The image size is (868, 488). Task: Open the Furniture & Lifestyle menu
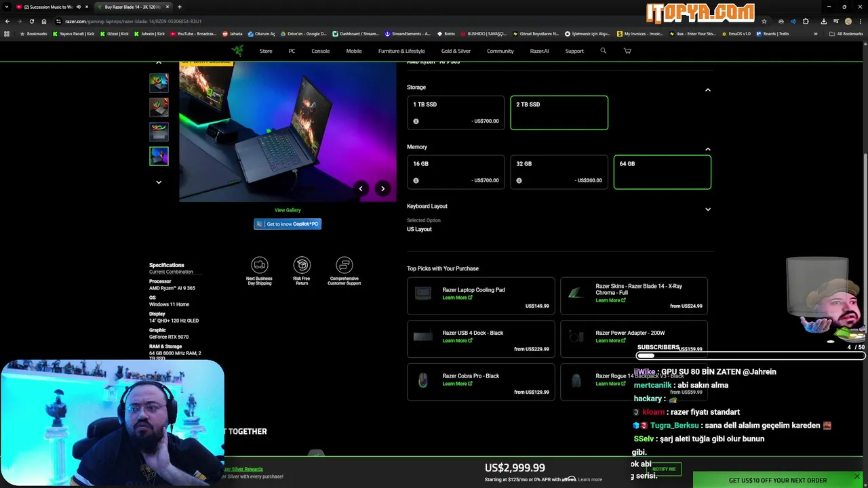[x=401, y=51]
